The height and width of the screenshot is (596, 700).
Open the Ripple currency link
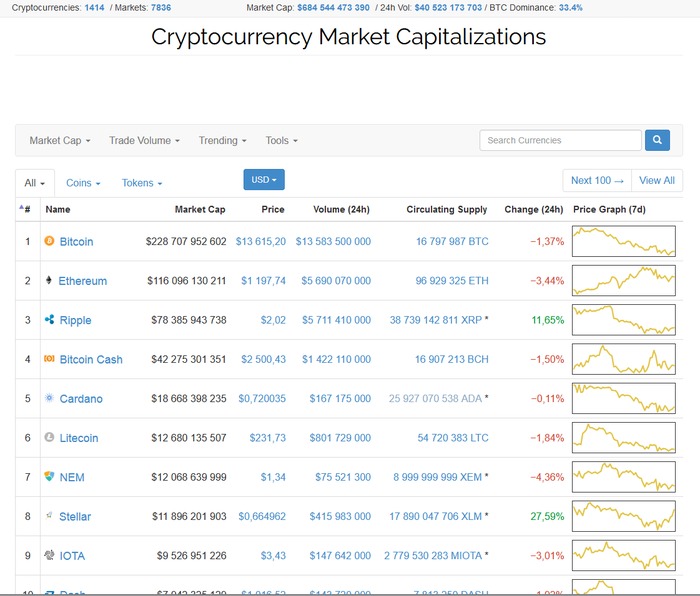pos(75,320)
